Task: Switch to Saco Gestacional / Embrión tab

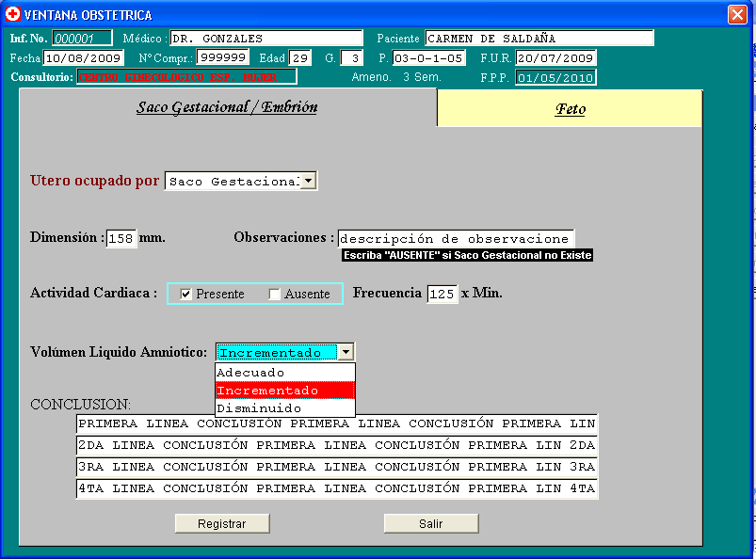Action: coord(227,107)
